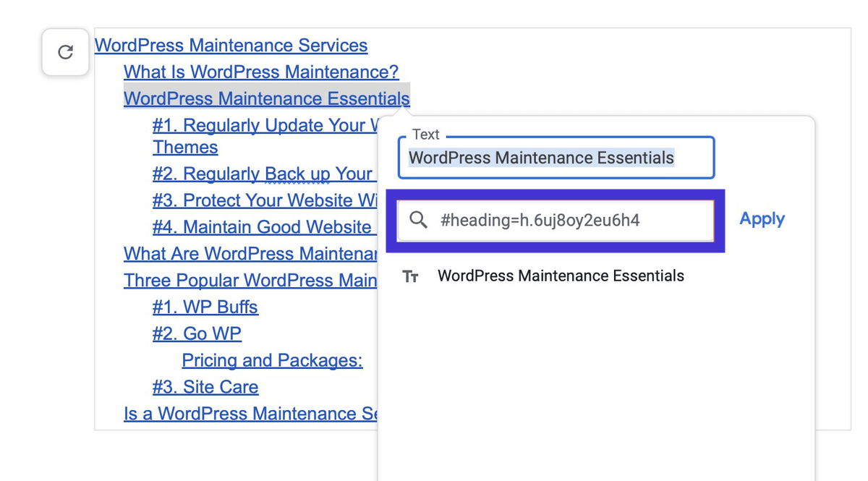Click the Apply button to save the link
The height and width of the screenshot is (481, 868).
[x=762, y=218]
